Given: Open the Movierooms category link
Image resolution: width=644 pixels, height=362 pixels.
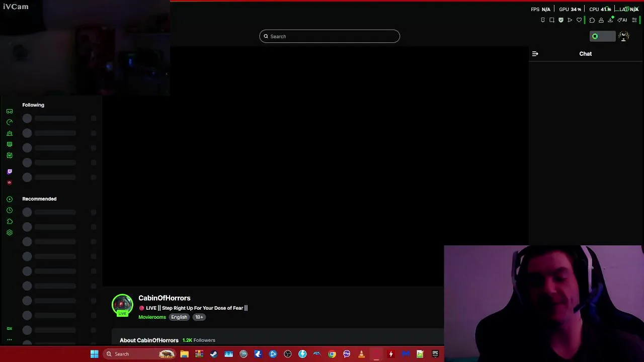Looking at the screenshot, I should [x=152, y=317].
